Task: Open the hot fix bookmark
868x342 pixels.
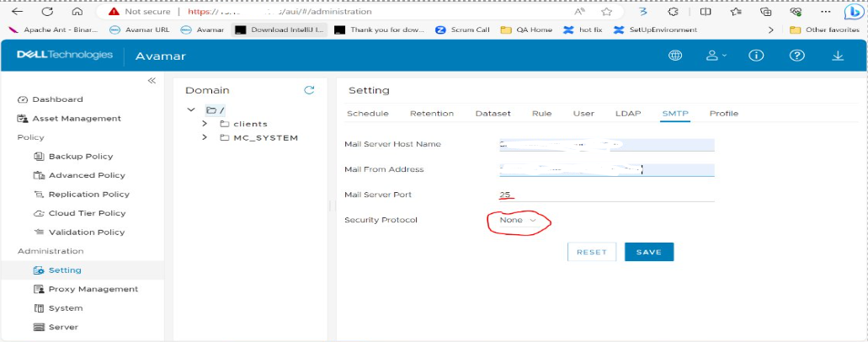Action: [x=583, y=30]
